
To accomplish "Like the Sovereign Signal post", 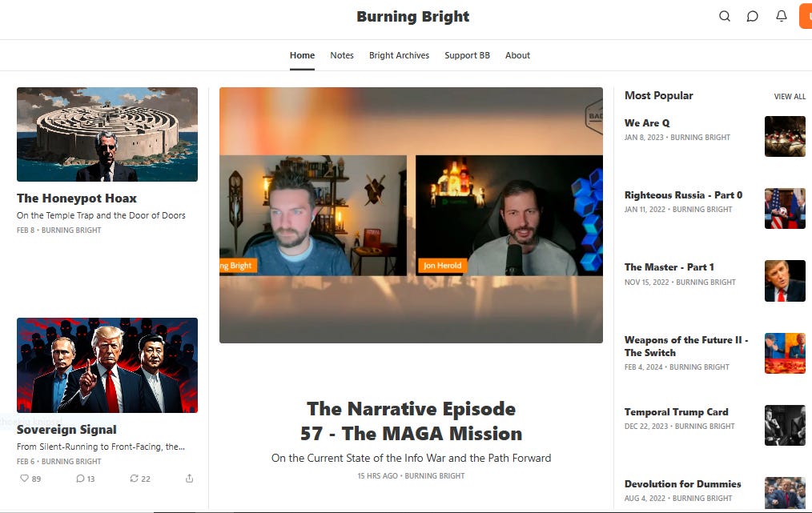I will pyautogui.click(x=30, y=479).
